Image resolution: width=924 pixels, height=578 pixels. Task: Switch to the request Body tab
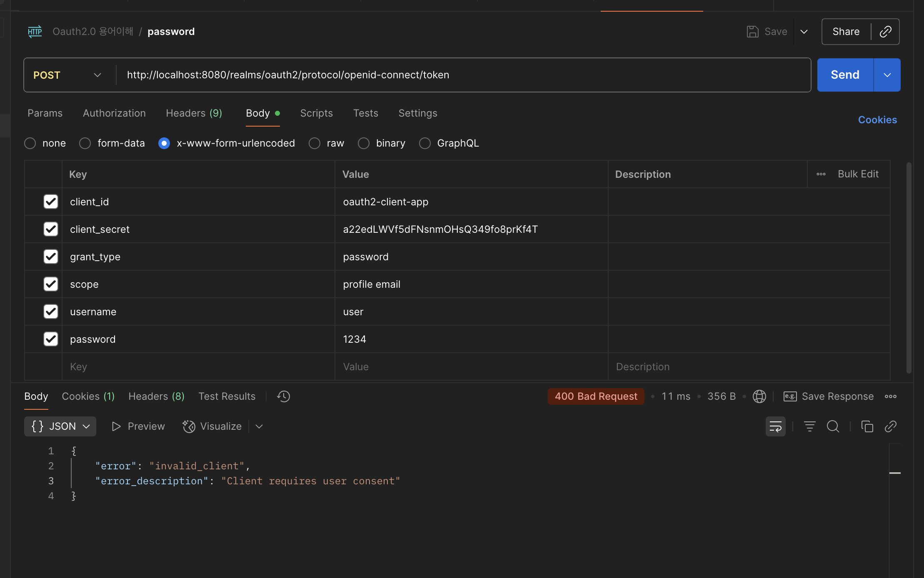pyautogui.click(x=263, y=113)
